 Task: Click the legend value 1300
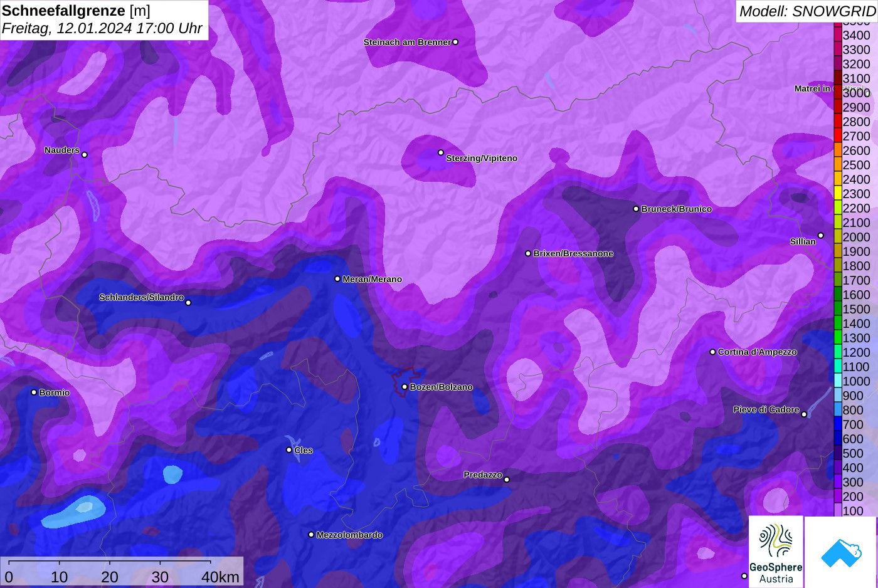tap(857, 338)
